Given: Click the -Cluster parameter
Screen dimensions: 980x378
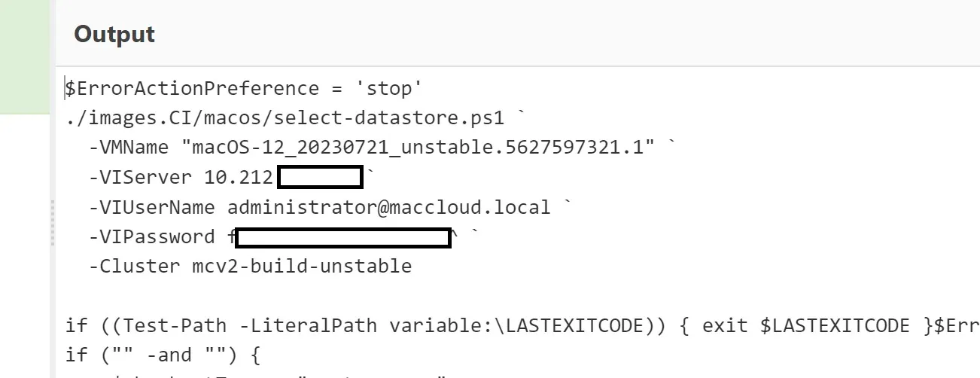Looking at the screenshot, I should click(134, 267).
